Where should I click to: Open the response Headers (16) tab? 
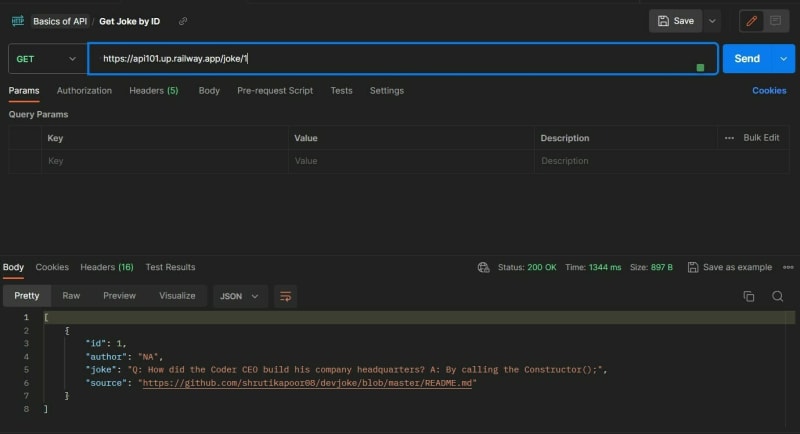[x=107, y=267]
